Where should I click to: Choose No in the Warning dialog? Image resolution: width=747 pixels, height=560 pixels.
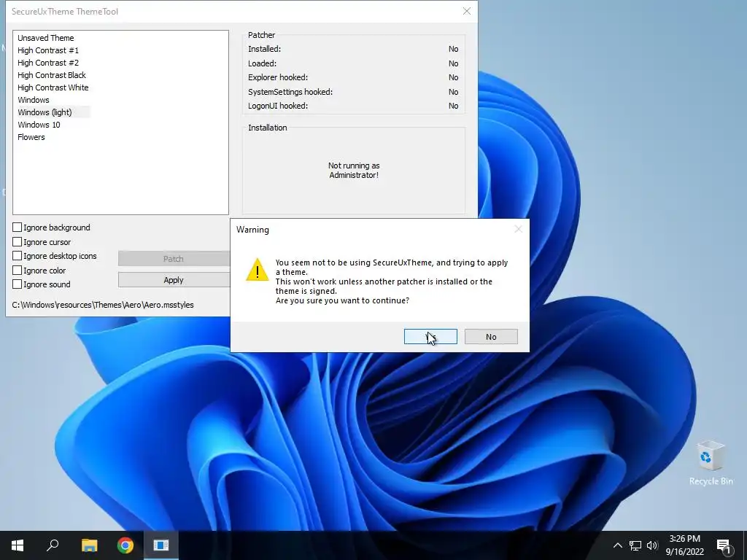click(x=491, y=337)
